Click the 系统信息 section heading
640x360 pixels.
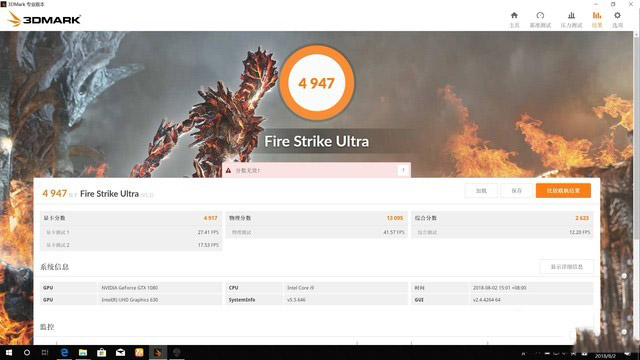[54, 267]
